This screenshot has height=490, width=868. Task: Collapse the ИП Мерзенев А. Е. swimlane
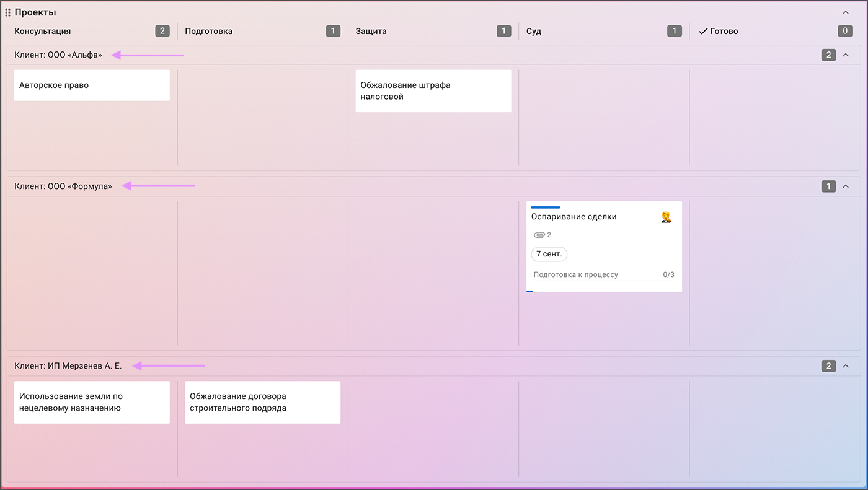pos(845,366)
